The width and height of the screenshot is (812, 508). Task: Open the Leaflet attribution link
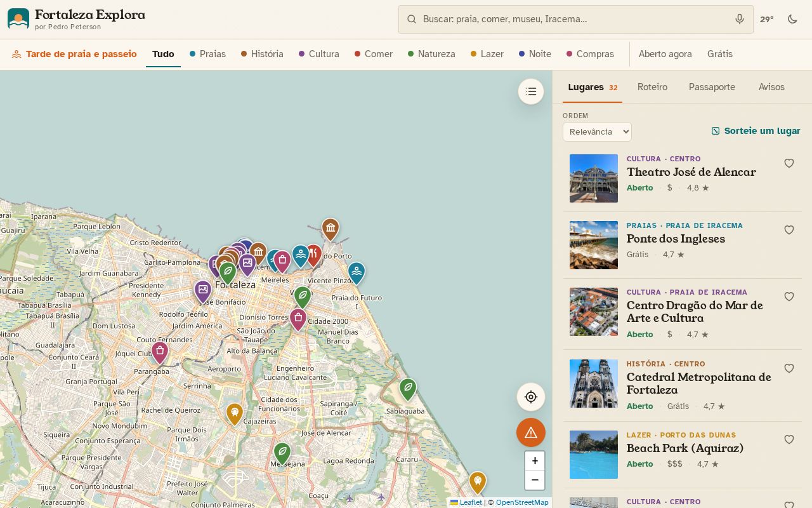tap(466, 502)
